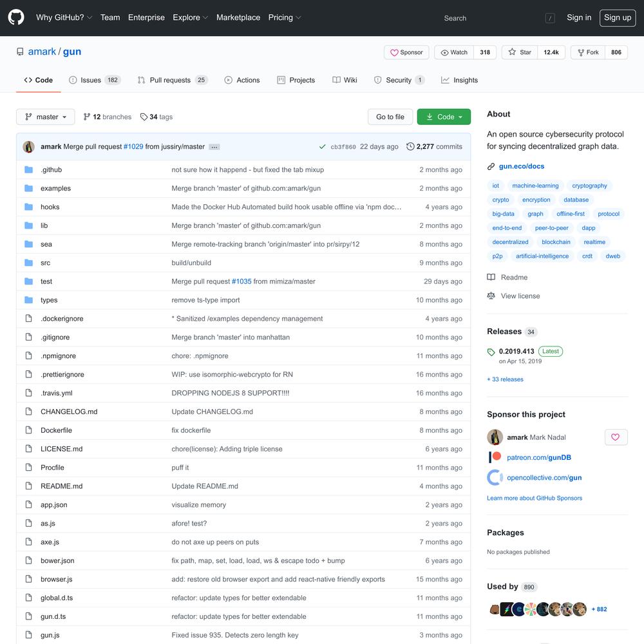644x644 pixels.
Task: Open the CHANGELOG.md file
Action: (x=69, y=412)
